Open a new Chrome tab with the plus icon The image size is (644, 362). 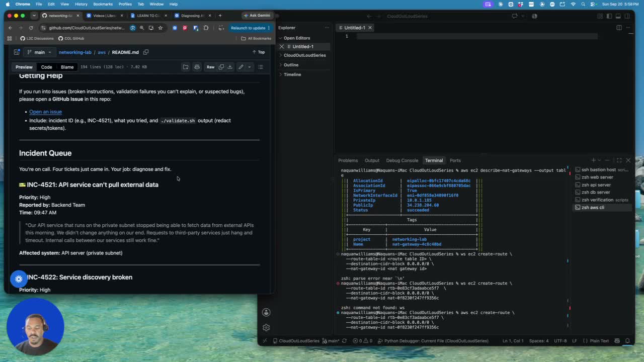click(x=220, y=16)
